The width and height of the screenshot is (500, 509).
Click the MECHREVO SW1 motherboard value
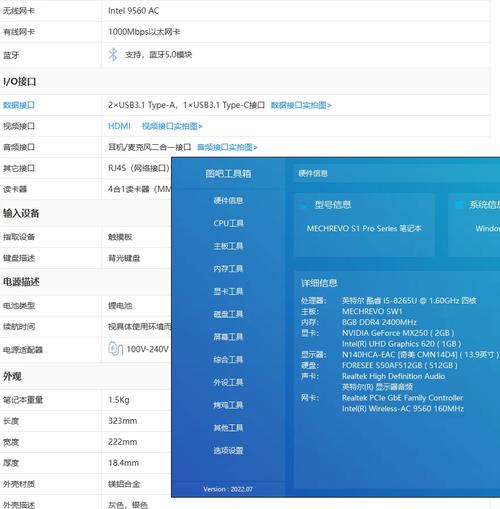coord(372,311)
